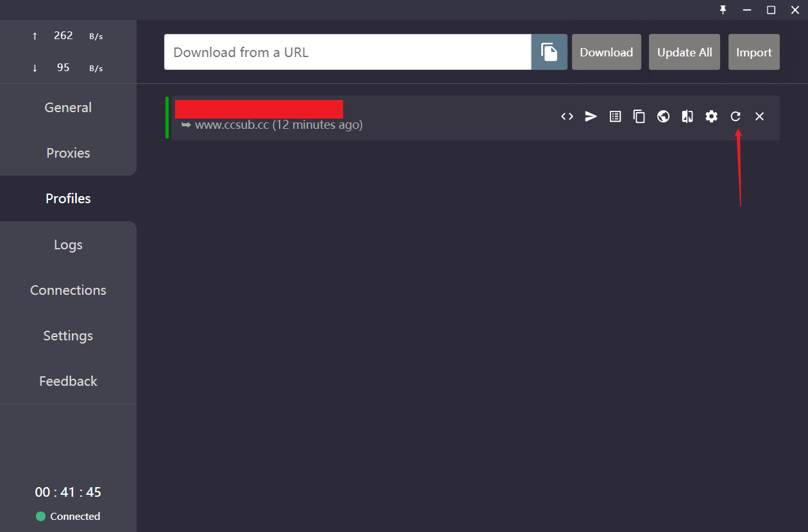Switch to the Proxies tab

pos(68,153)
